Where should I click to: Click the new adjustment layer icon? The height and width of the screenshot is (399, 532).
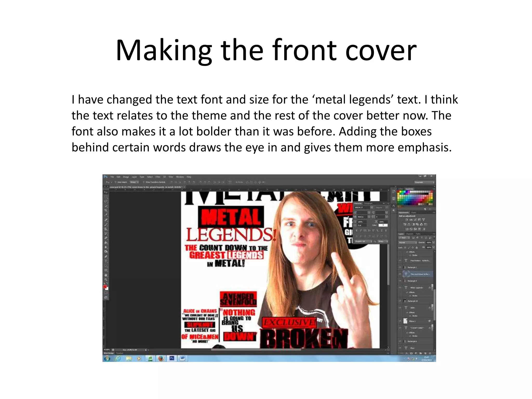pos(416,353)
